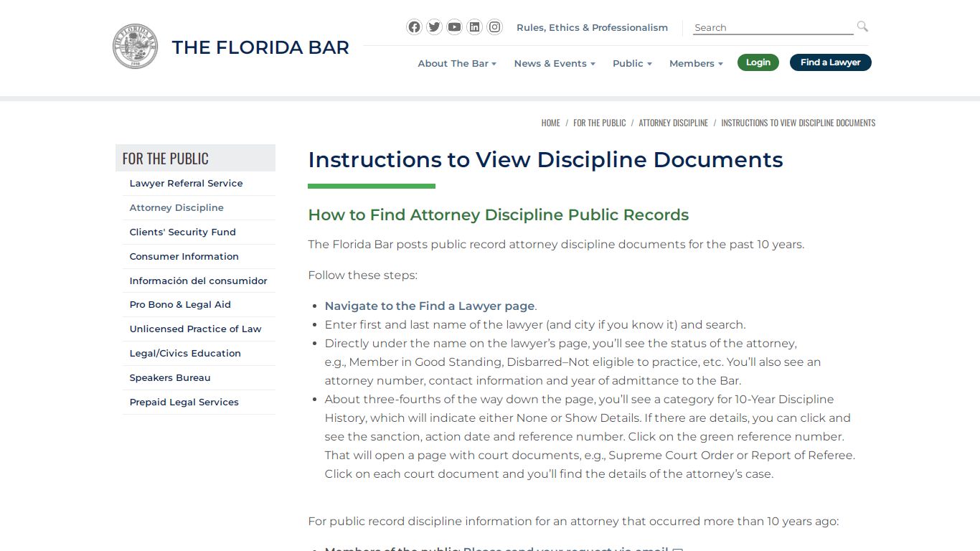Screen dimensions: 980x551
Task: Open Prepaid Legal Services sidebar item
Action: (x=199, y=402)
